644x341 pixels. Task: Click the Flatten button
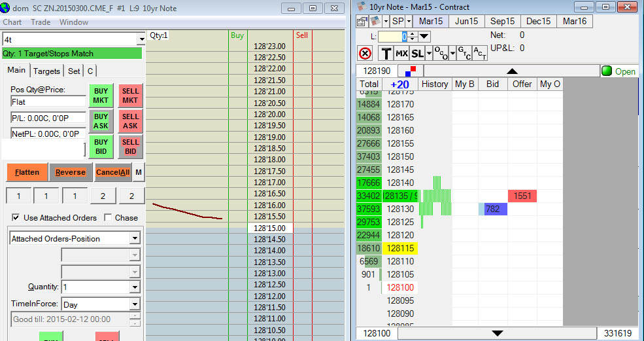pos(27,172)
